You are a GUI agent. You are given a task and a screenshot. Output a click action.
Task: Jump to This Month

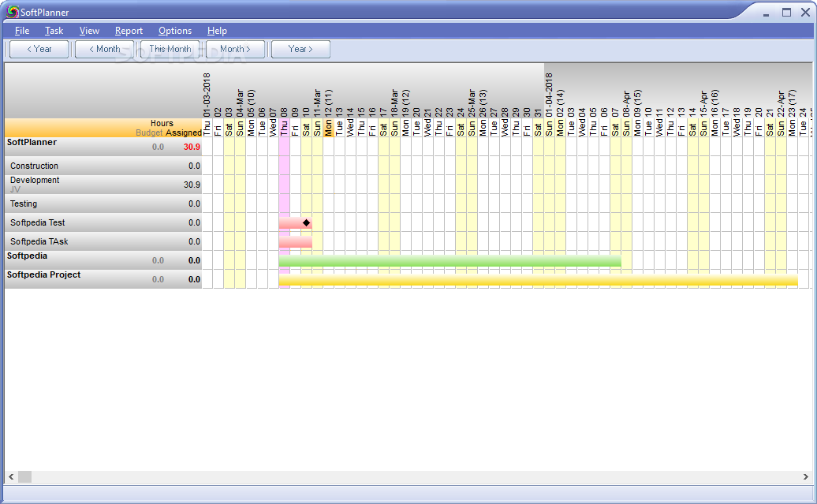click(170, 49)
